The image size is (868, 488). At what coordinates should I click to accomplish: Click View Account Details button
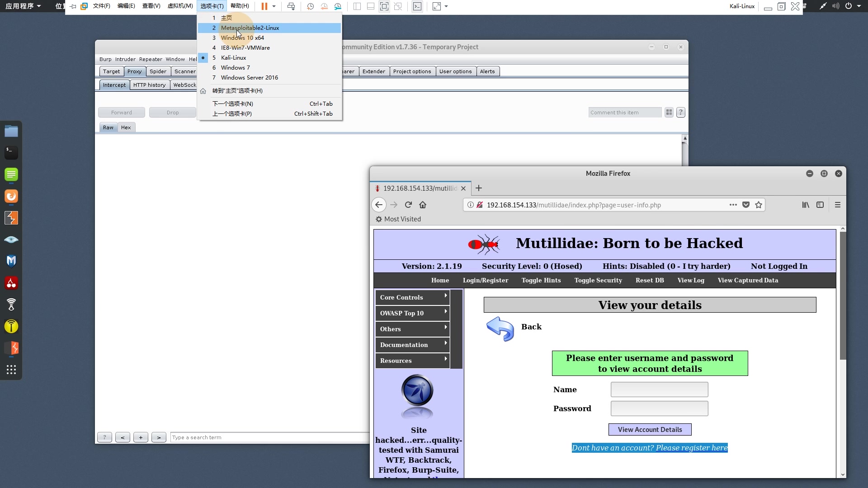[650, 429]
